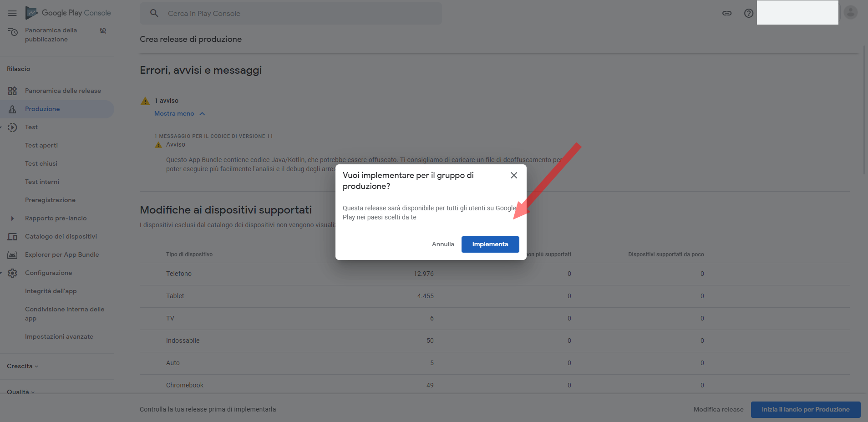Confirm rollout with the Implementa button
This screenshot has height=422, width=868.
490,244
